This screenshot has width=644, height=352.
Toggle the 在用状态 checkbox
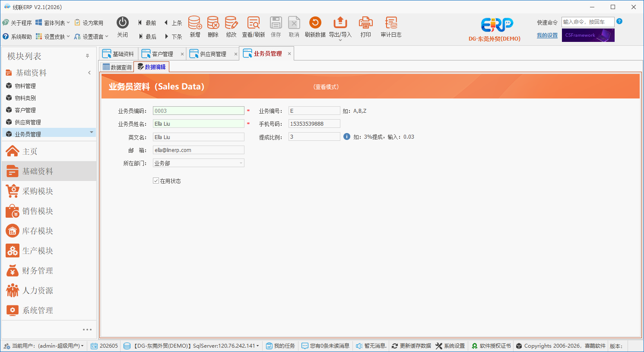(x=156, y=181)
